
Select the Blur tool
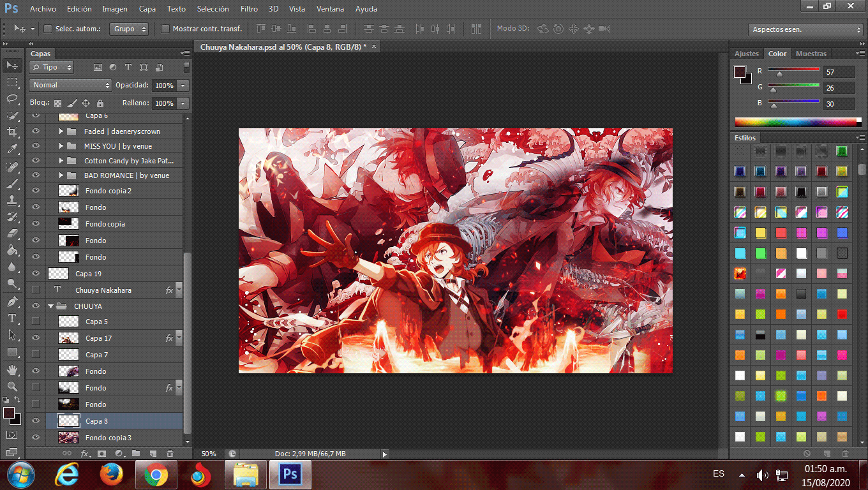pyautogui.click(x=12, y=267)
